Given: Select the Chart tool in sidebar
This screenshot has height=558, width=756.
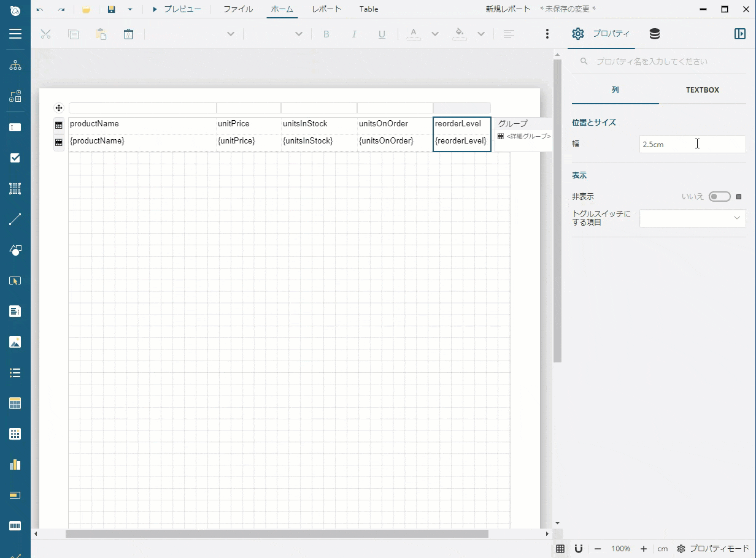Looking at the screenshot, I should click(15, 465).
